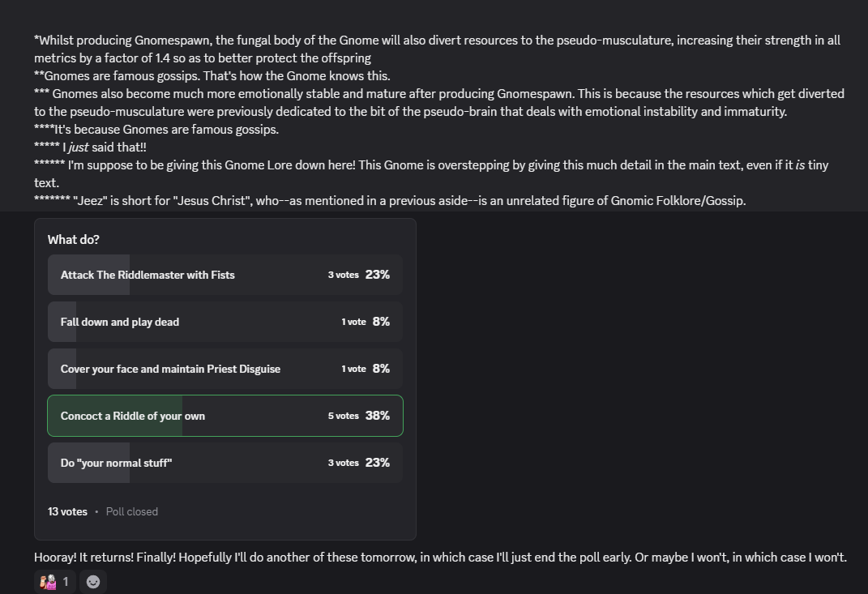This screenshot has height=594, width=868.
Task: Click the "Poll closed" status text
Action: pyautogui.click(x=131, y=511)
